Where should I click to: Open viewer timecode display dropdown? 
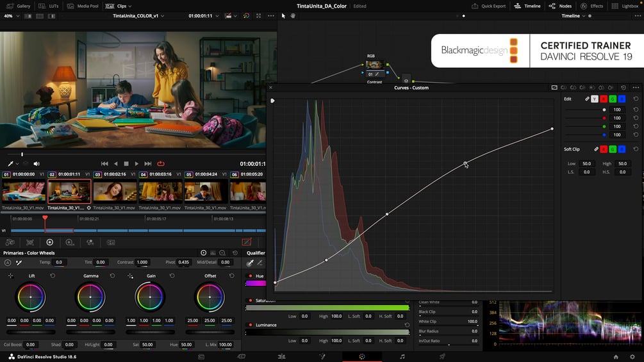click(x=217, y=16)
